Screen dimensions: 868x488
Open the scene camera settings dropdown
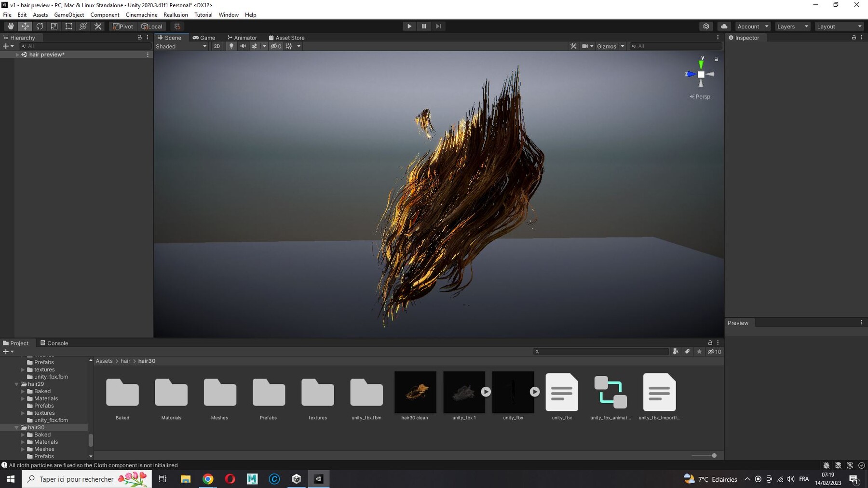pyautogui.click(x=587, y=46)
